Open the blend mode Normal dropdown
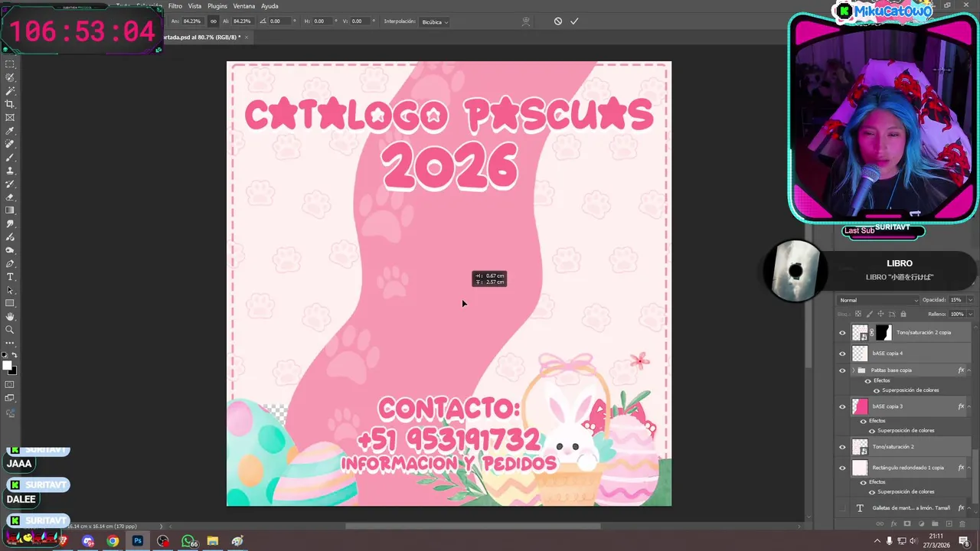Viewport: 980px width, 551px height. pyautogui.click(x=878, y=300)
